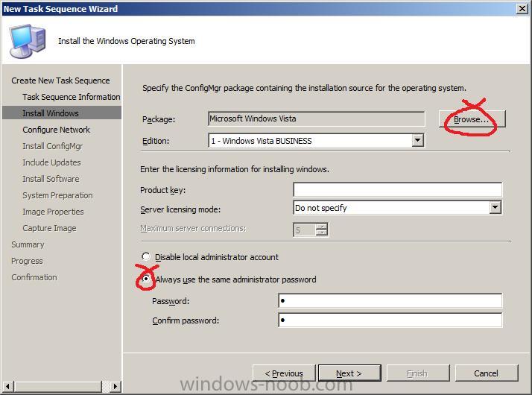The height and width of the screenshot is (395, 532).
Task: Click into the Product key field
Action: (x=397, y=189)
